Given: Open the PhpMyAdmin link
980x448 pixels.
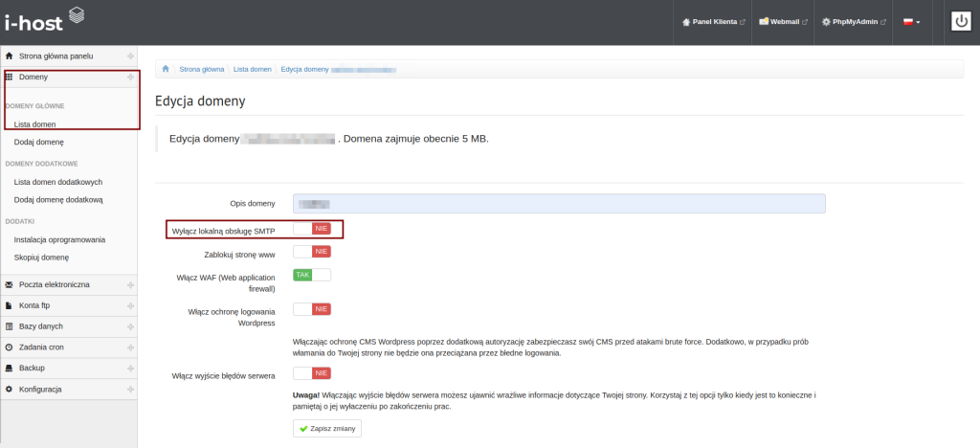Looking at the screenshot, I should (857, 22).
